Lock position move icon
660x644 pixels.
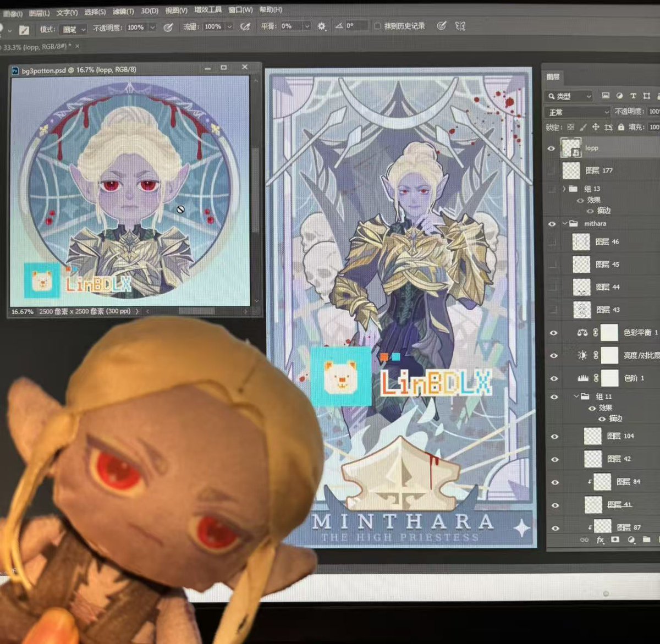595,127
